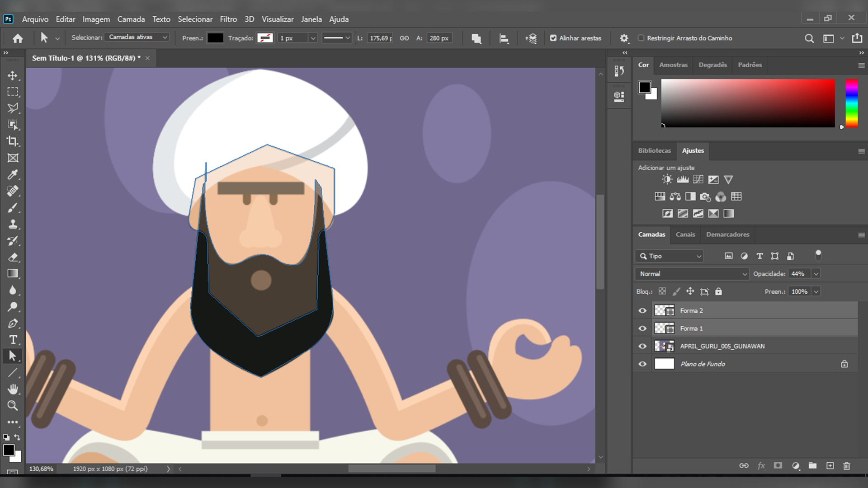Select the Clone Stamp tool
The image size is (868, 488).
tap(13, 224)
